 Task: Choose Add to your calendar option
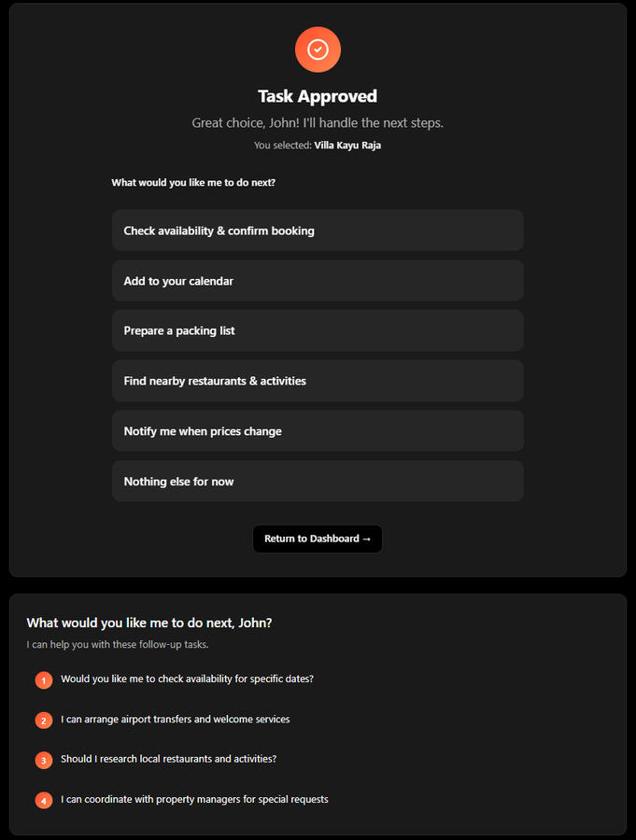[318, 281]
